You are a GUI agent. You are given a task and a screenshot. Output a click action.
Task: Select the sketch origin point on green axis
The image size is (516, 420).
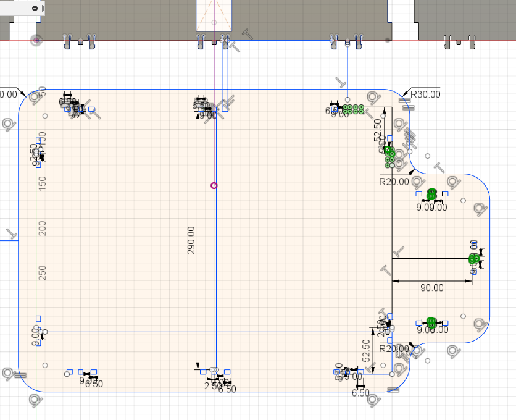[x=36, y=41]
